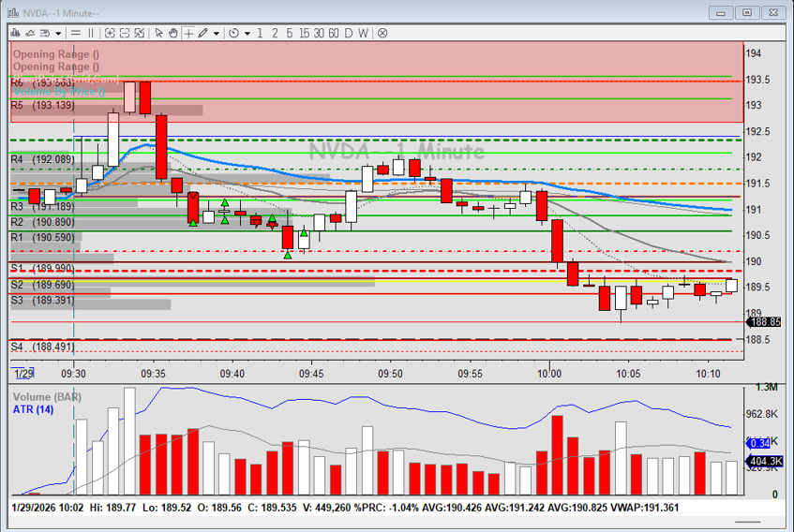
Task: Click the ATR (14) indicator label
Action: tap(33, 409)
